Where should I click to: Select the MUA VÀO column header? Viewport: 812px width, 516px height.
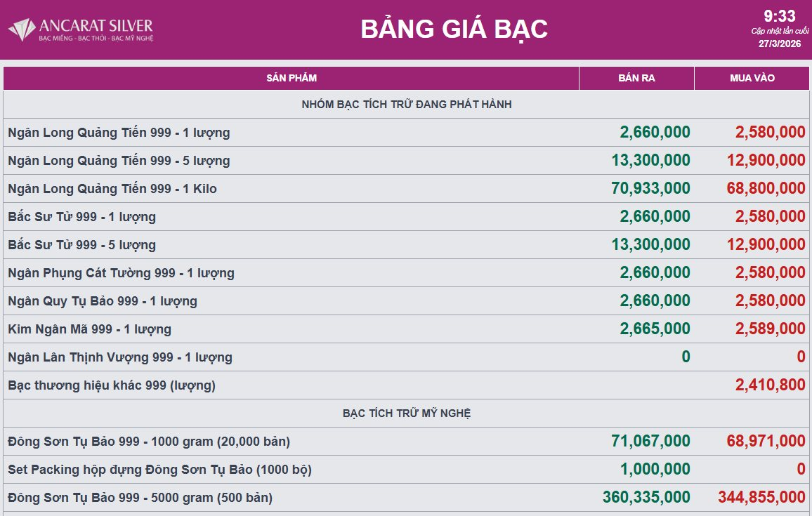[x=752, y=78]
